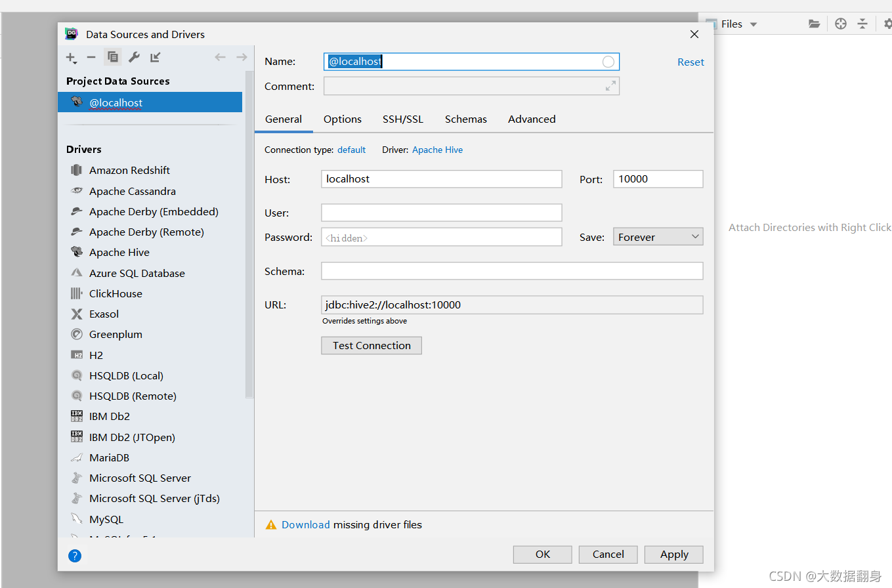This screenshot has width=892, height=588.
Task: Focus the Host input field
Action: [x=442, y=179]
